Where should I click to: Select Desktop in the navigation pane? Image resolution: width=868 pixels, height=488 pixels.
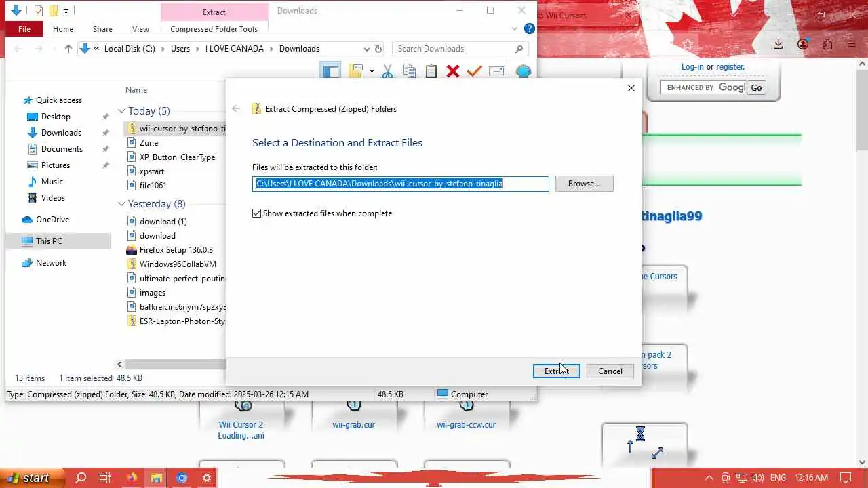click(x=56, y=117)
